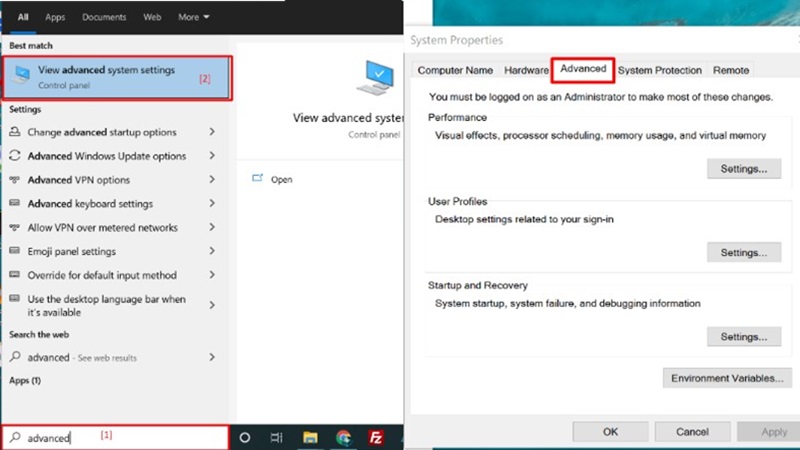Click Open link in preview pane

282,180
